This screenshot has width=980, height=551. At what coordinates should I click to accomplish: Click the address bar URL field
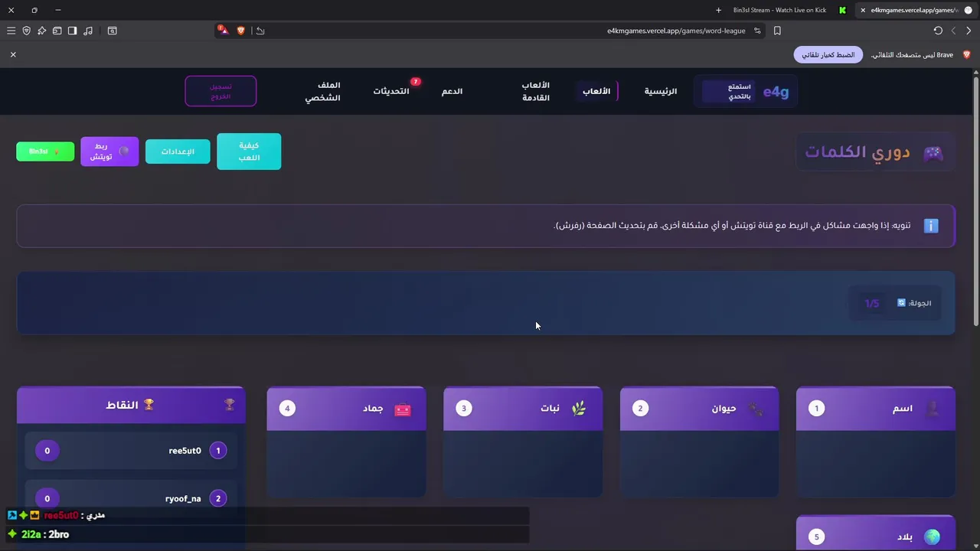676,31
